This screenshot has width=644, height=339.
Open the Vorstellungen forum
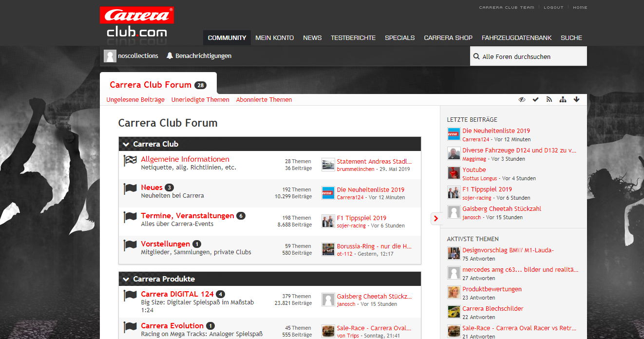166,244
